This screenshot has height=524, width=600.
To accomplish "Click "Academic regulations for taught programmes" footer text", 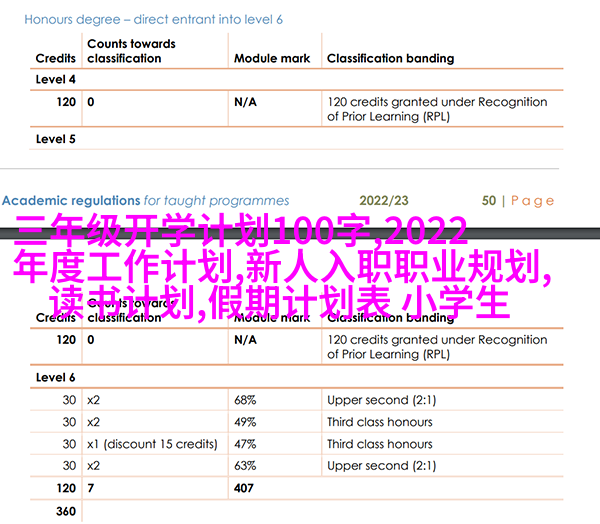I will pyautogui.click(x=146, y=200).
